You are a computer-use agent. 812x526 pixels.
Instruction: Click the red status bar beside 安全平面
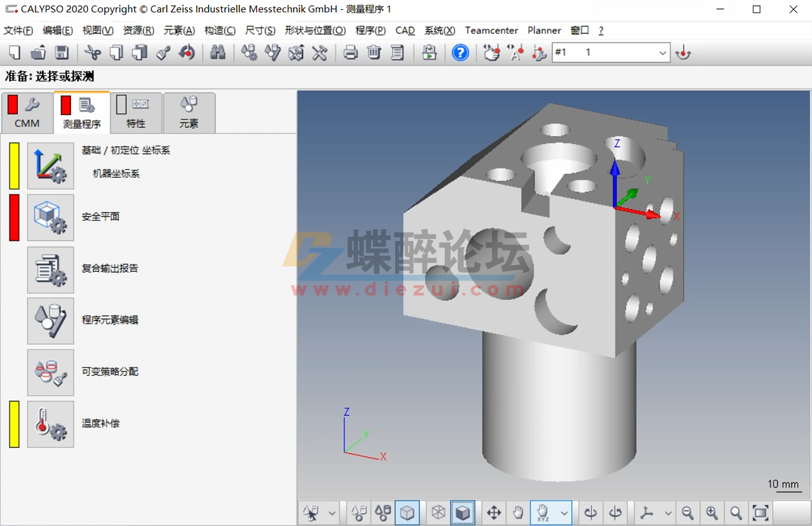(14, 218)
